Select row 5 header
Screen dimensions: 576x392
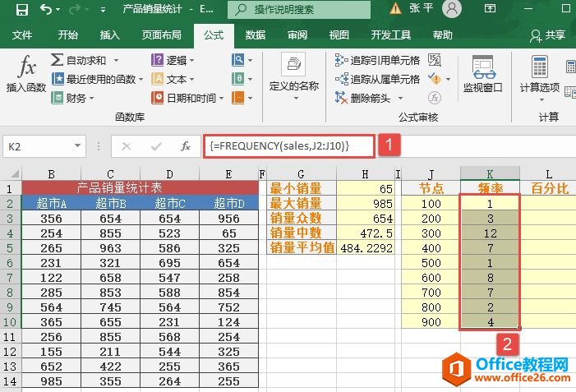(x=10, y=248)
